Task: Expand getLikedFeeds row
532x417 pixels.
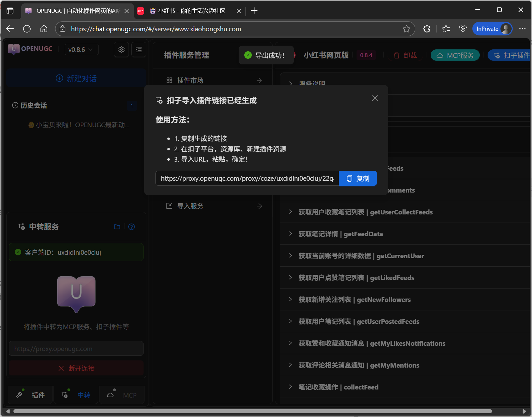Action: coord(405,278)
